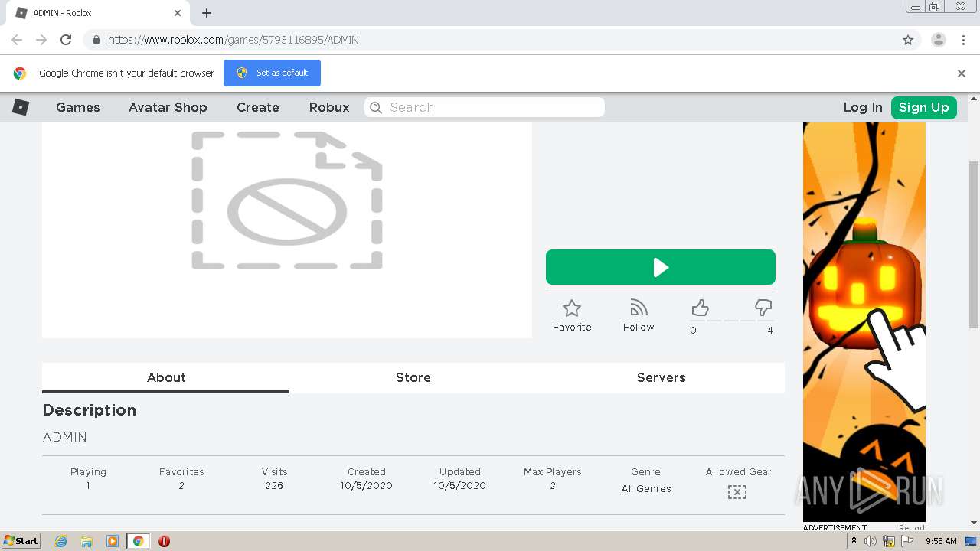The image size is (980, 551).
Task: Switch to the Servers tab
Action: (x=661, y=377)
